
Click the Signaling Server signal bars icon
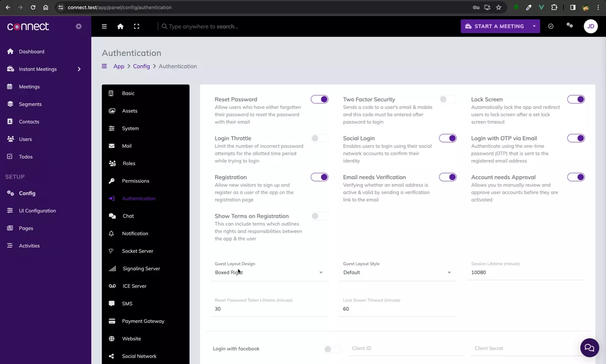pos(112,268)
